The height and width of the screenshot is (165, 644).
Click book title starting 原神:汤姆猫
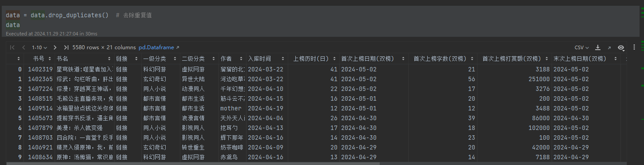[84, 157]
